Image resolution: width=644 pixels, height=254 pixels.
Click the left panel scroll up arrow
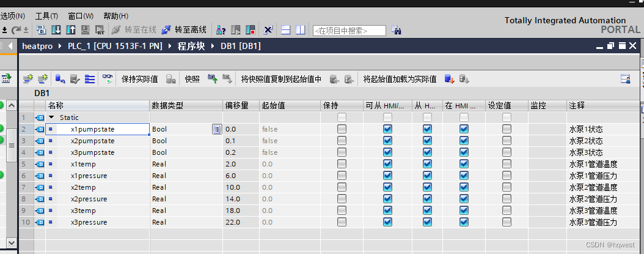pos(11,105)
